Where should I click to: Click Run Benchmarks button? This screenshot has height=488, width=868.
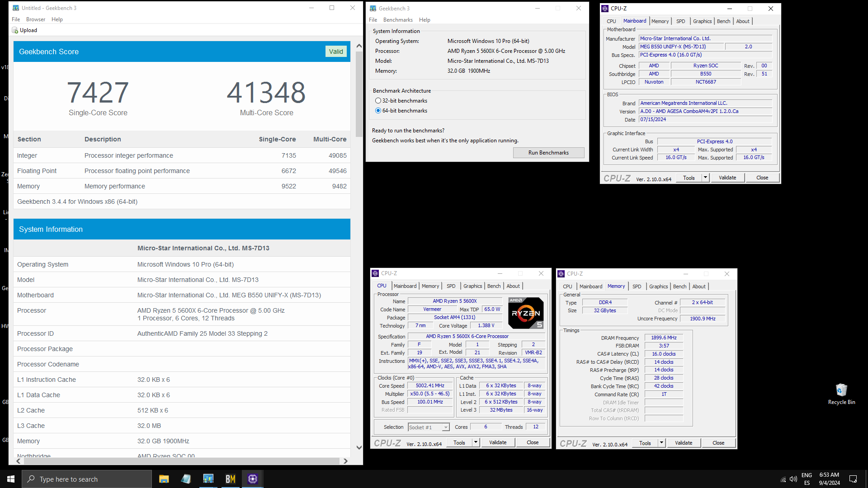(548, 153)
